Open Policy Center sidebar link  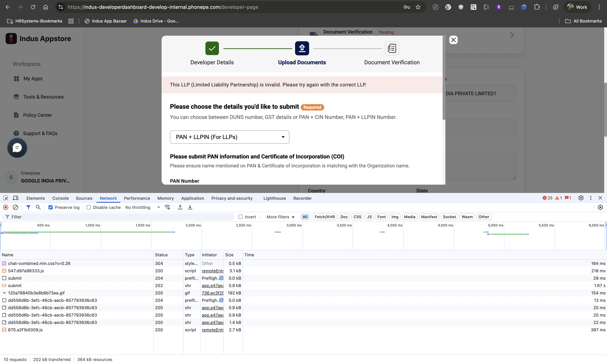tap(37, 115)
